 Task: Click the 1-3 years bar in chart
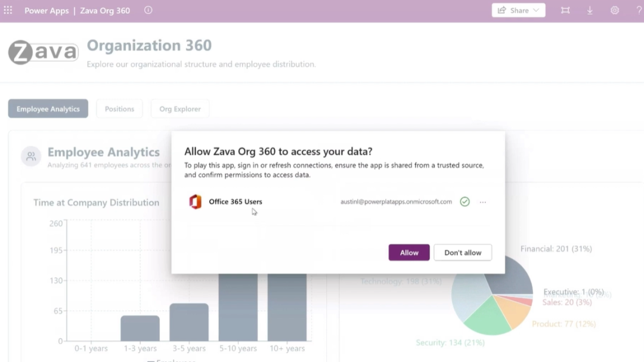pyautogui.click(x=140, y=329)
